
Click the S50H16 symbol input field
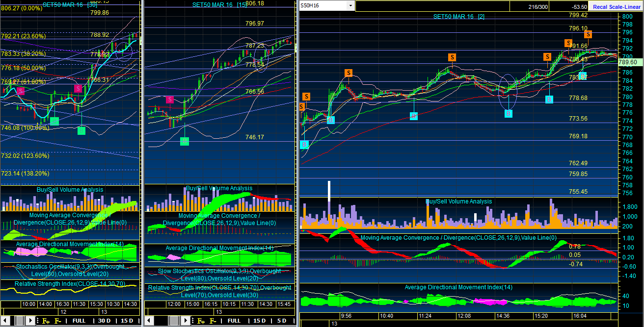(x=322, y=6)
